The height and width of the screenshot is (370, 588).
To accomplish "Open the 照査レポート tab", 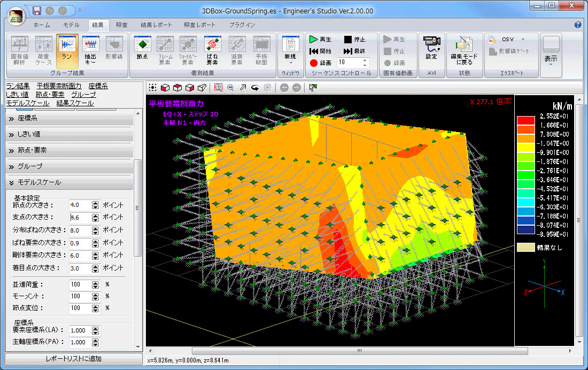I will [x=199, y=25].
